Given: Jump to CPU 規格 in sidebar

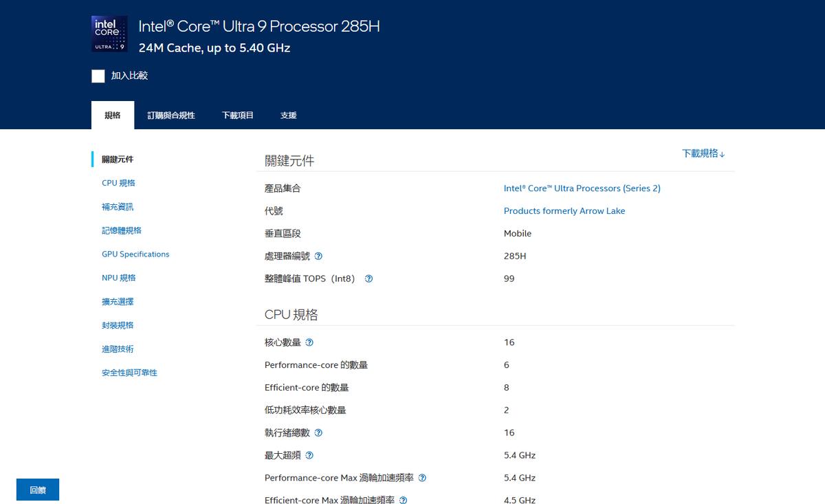Looking at the screenshot, I should click(x=118, y=183).
